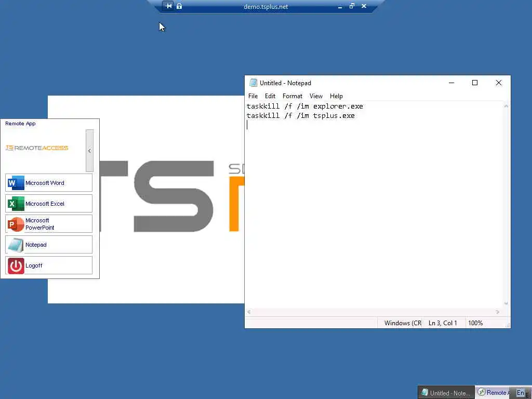This screenshot has height=399, width=532.
Task: Open Notepad View menu
Action: click(x=316, y=96)
